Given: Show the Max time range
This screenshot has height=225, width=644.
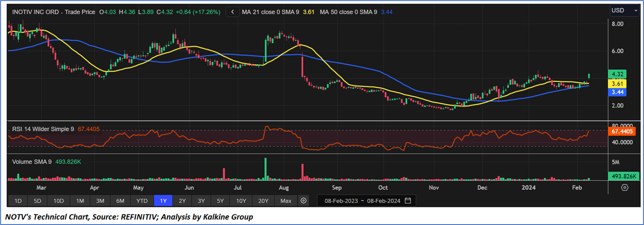Looking at the screenshot, I should pyautogui.click(x=286, y=201).
